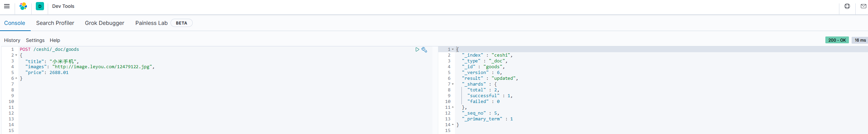Switch to the Search Profiler tab
The image size is (868, 134).
(55, 23)
